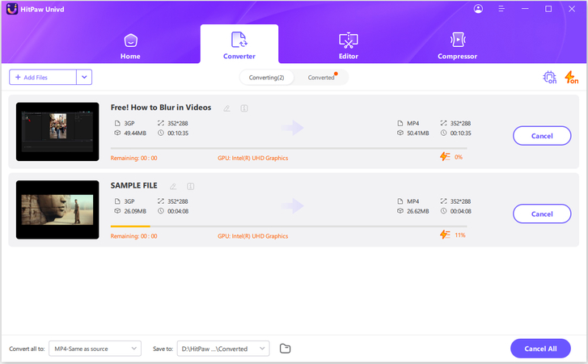Switch to the Converter tab

239,46
